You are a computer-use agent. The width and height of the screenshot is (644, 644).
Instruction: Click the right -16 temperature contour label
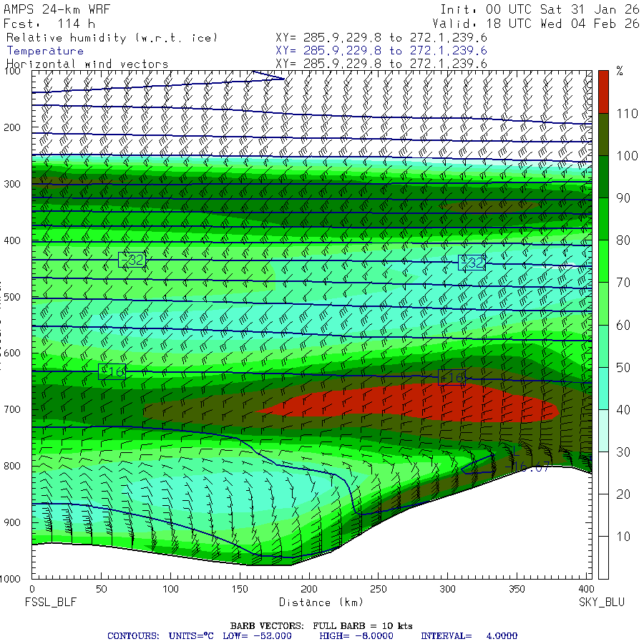pyautogui.click(x=452, y=377)
